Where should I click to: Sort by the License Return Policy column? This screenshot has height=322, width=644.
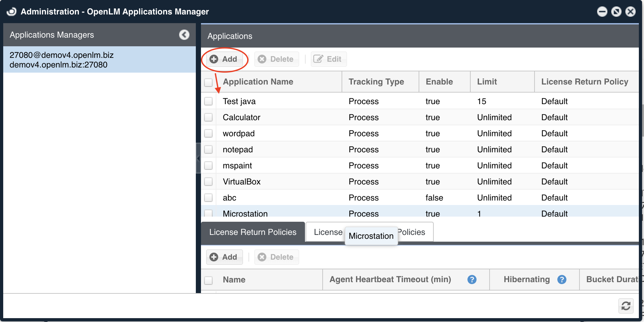[x=584, y=82]
